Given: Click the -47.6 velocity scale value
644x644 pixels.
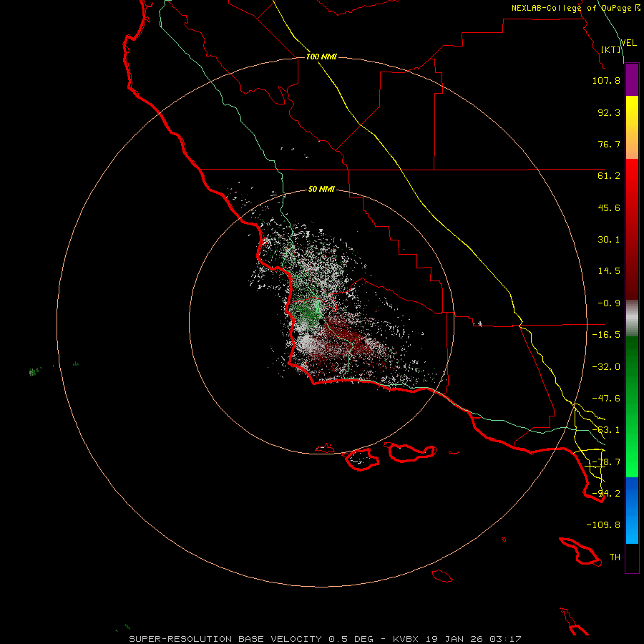Looking at the screenshot, I should [606, 399].
